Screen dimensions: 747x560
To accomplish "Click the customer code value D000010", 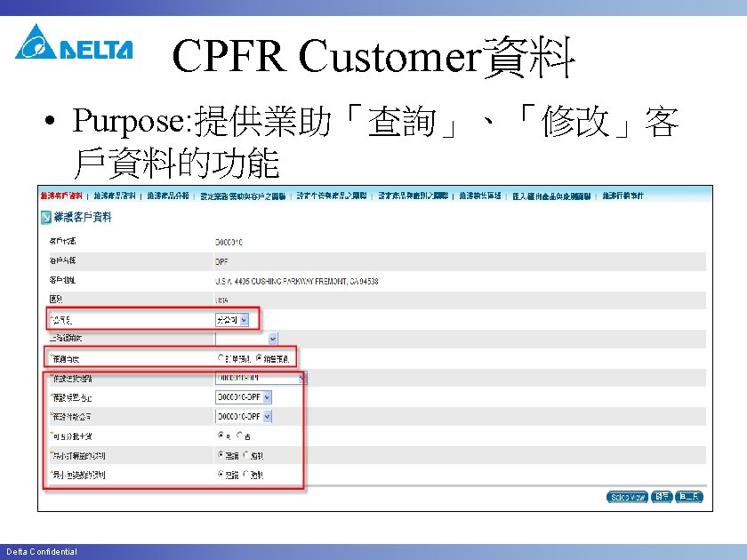I will click(229, 243).
